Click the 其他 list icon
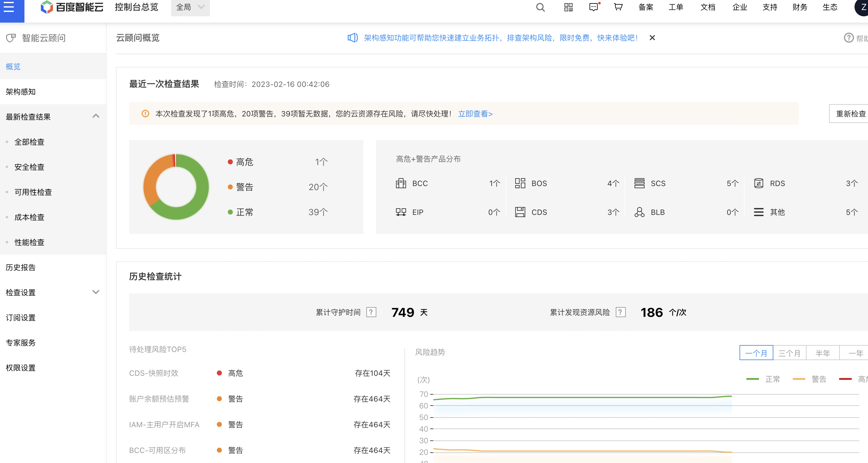 coord(759,212)
